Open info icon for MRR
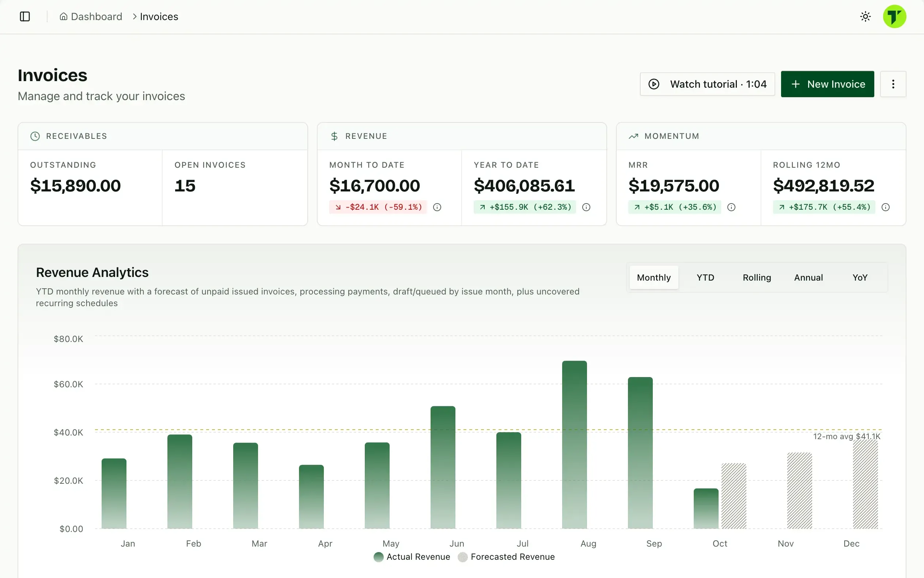This screenshot has height=578, width=924. [731, 207]
